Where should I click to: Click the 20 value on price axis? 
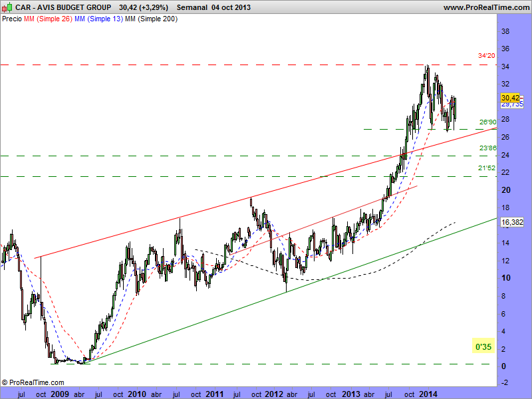(506, 190)
